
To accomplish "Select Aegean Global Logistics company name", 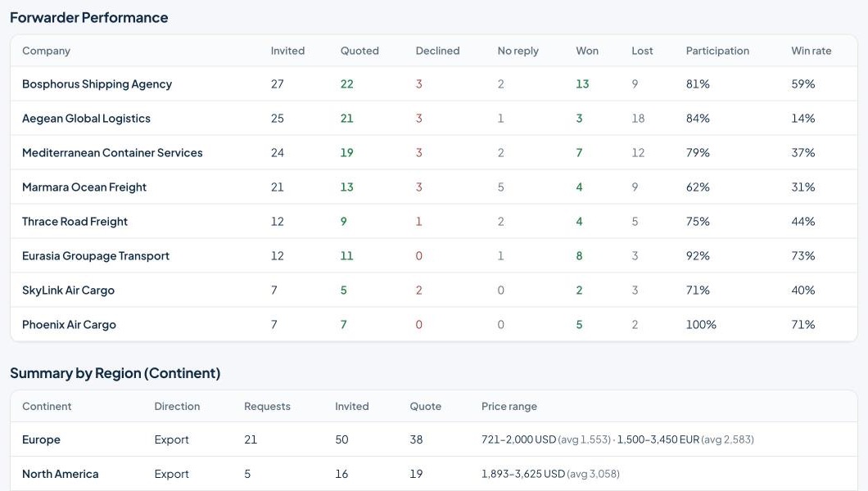I will [86, 119].
